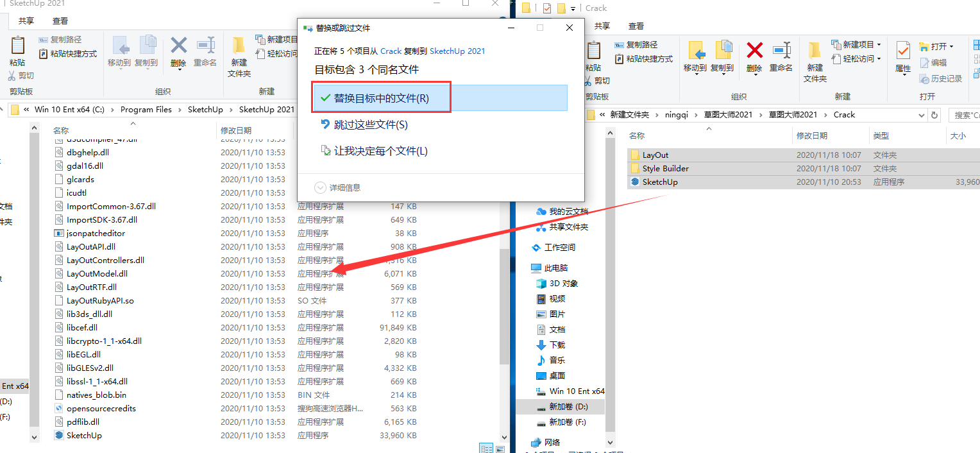
Task: Choose replace files in destination option
Action: pyautogui.click(x=441, y=98)
